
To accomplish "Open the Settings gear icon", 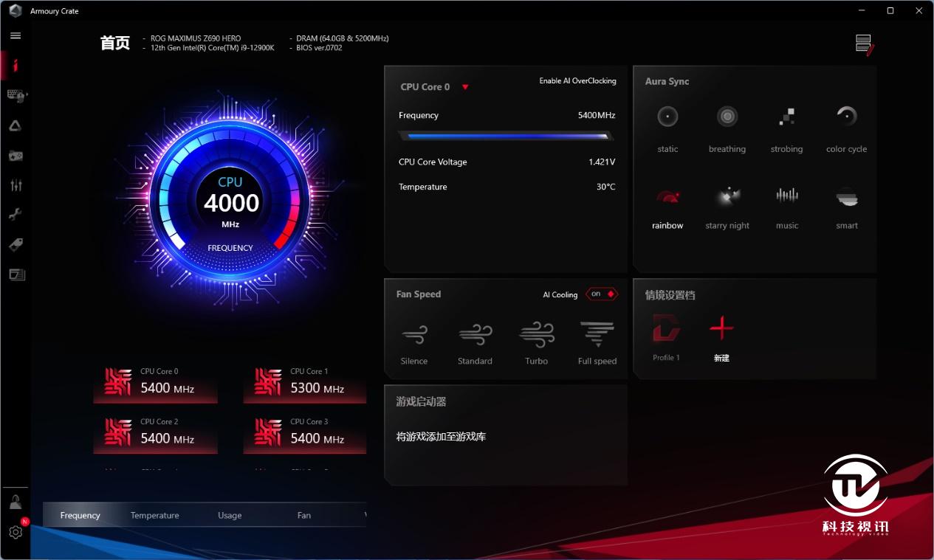I will (16, 532).
